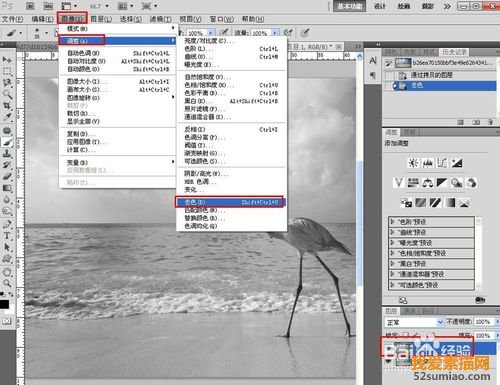Add a Channel Mixer adjustment icon
This screenshot has height=385, width=500.
471,183
